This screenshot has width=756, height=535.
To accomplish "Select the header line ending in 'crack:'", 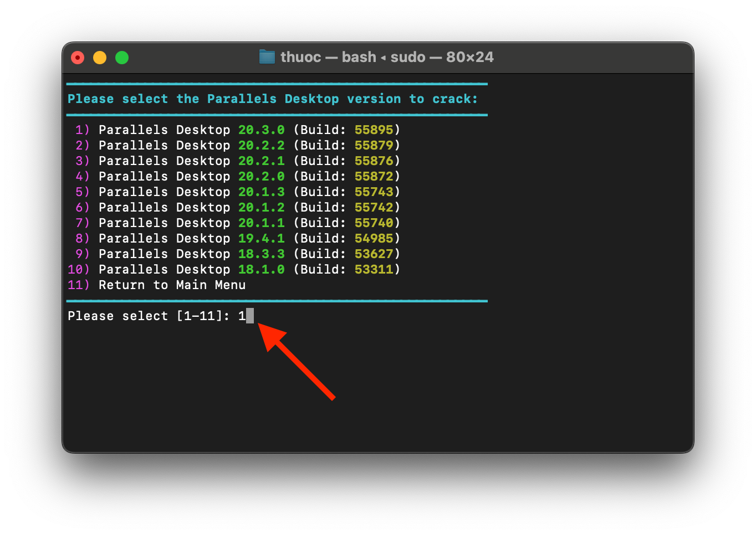I will tap(272, 99).
